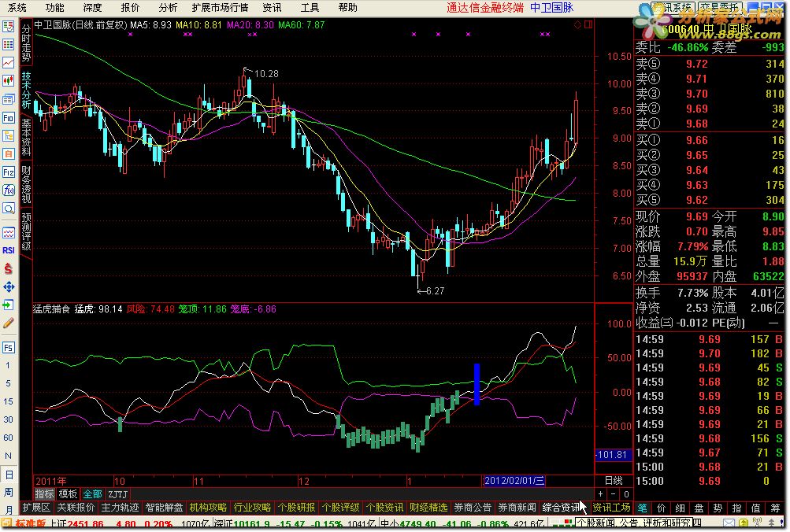Select the 模板 tab below chart

tap(68, 494)
